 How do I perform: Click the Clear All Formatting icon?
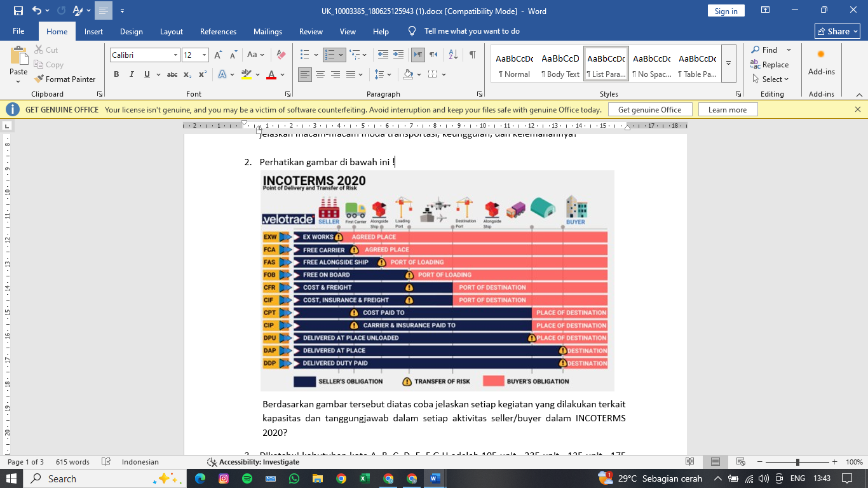pos(281,55)
